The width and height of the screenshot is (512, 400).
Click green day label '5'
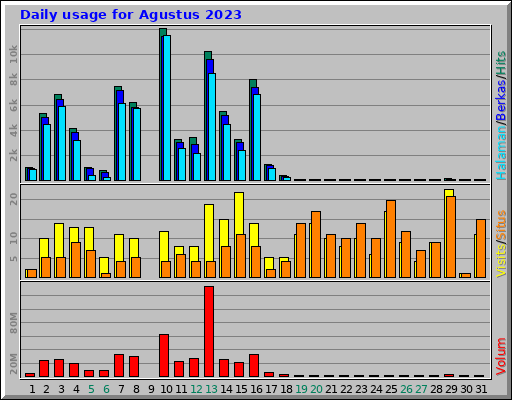[x=91, y=389]
